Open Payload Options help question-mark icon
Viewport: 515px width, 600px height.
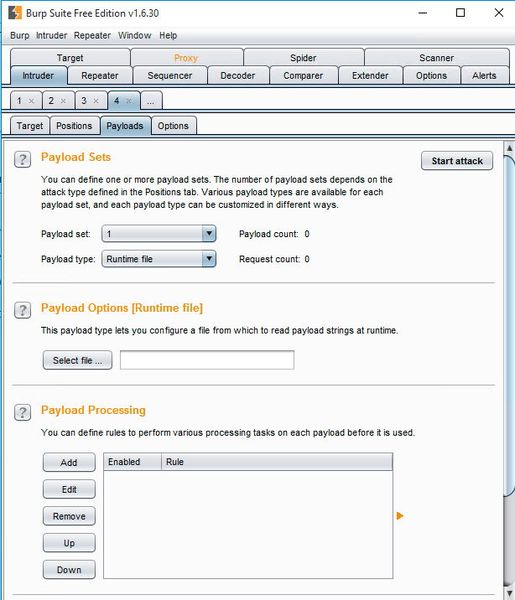(x=23, y=310)
